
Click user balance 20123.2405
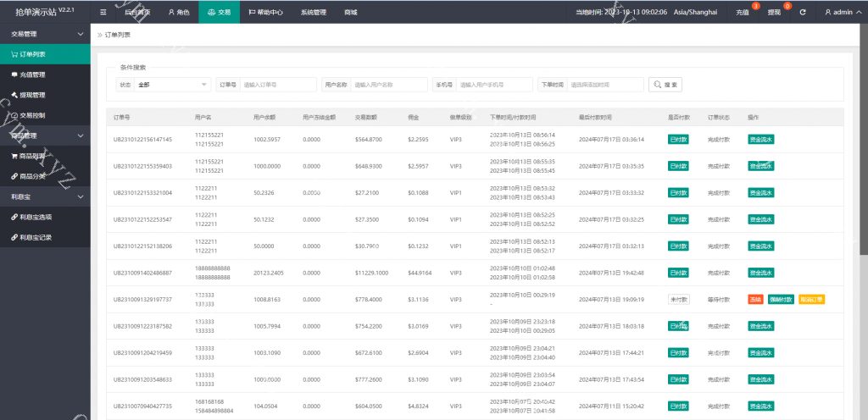(269, 273)
